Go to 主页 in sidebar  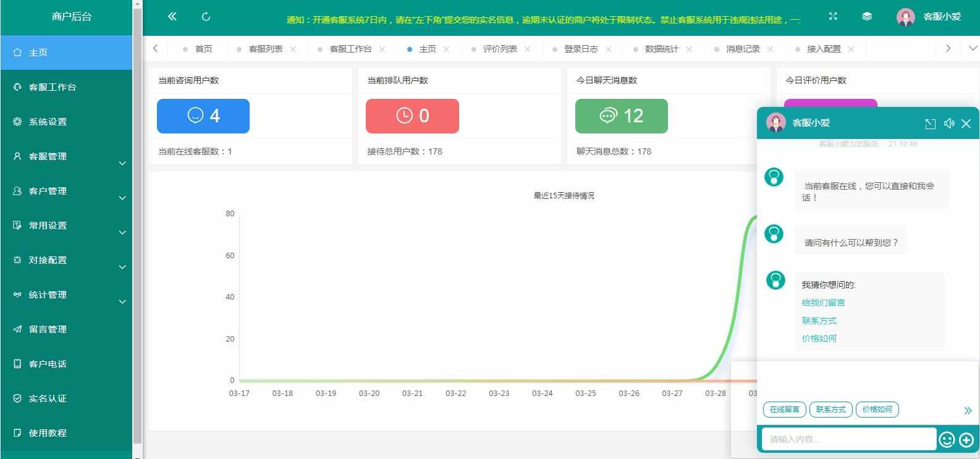[66, 53]
